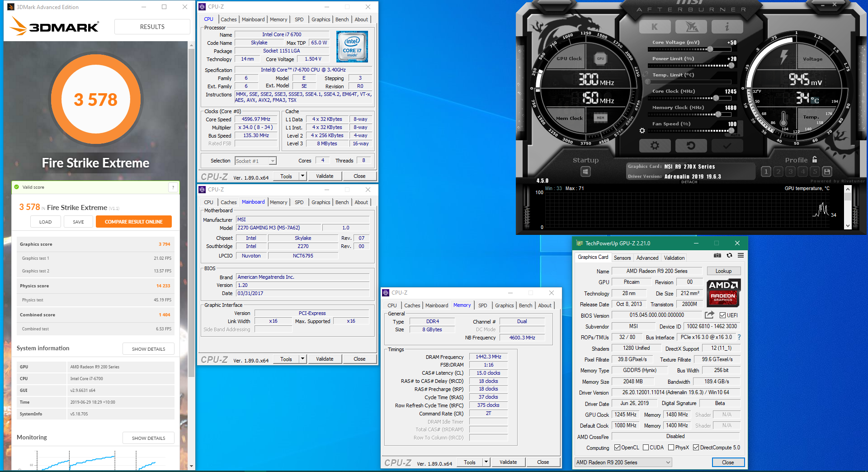Click the valid score question mark help

pos(173,187)
